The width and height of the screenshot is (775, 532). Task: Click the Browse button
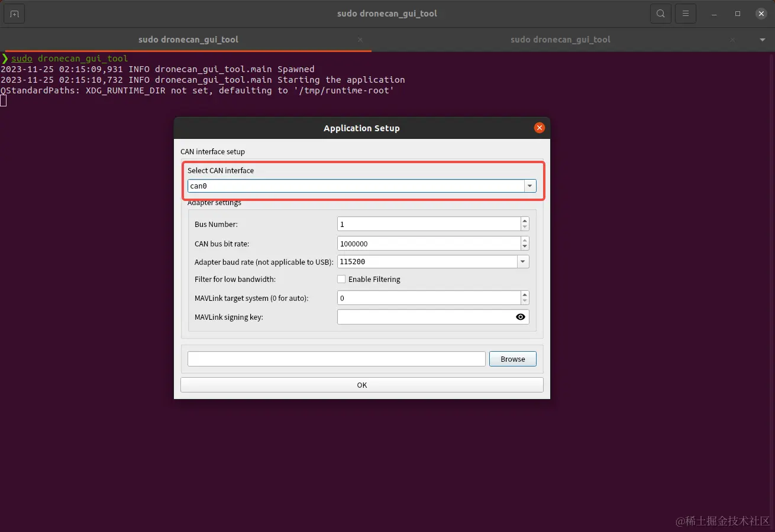click(513, 359)
